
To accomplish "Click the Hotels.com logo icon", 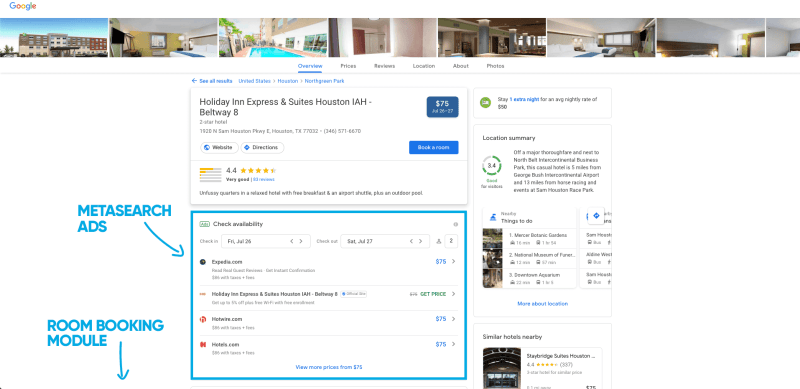I will coord(203,345).
